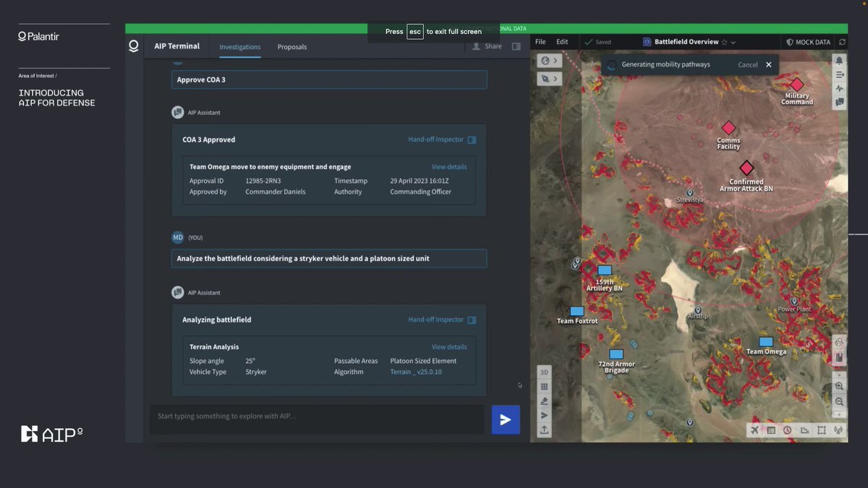Screen dimensions: 868x488
Task: Click the Share button
Action: point(487,46)
